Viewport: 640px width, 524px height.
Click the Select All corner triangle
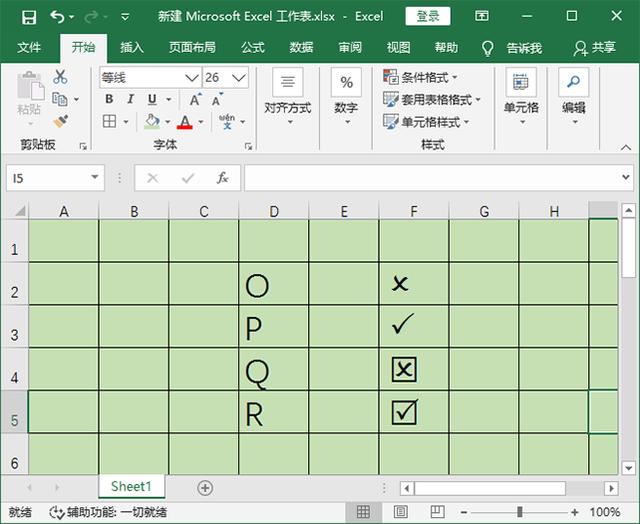[x=20, y=211]
